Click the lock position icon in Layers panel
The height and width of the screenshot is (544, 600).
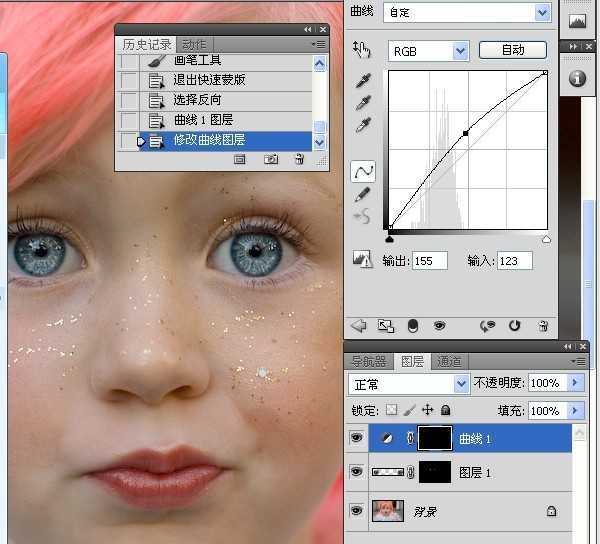(427, 410)
